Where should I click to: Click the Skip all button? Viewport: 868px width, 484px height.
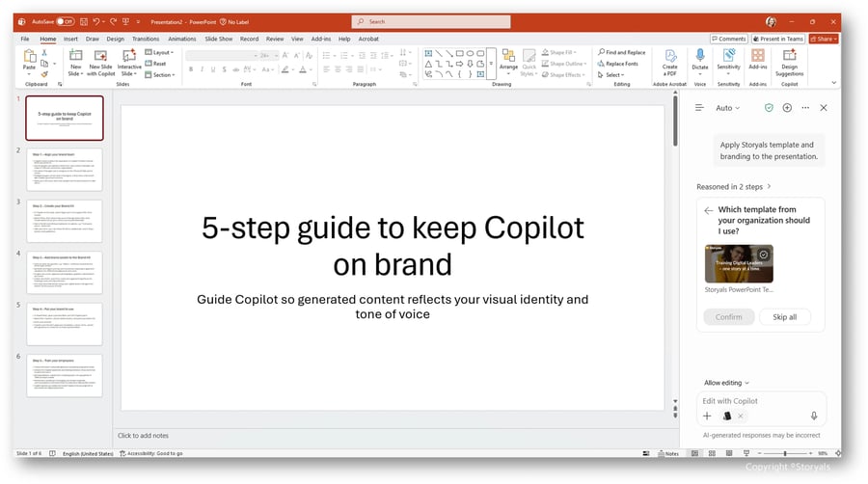(x=784, y=317)
